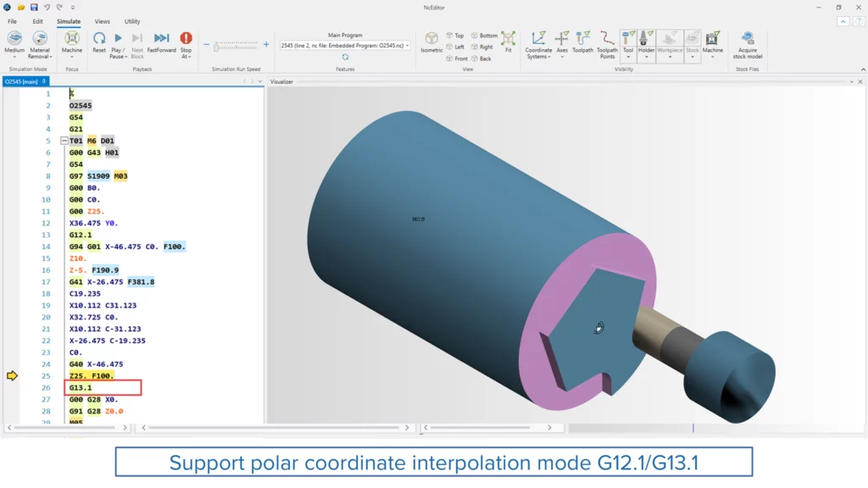The height and width of the screenshot is (488, 868).
Task: Collapse the code block at line 5
Action: tap(64, 141)
